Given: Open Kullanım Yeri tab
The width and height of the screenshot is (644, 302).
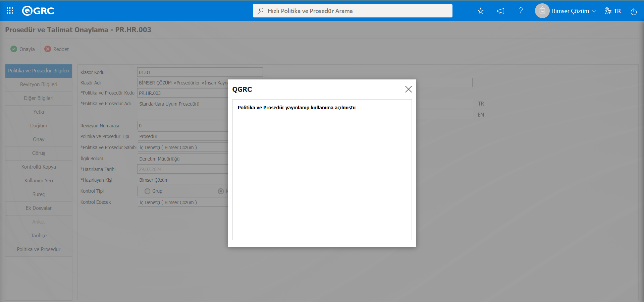Looking at the screenshot, I should [x=39, y=181].
